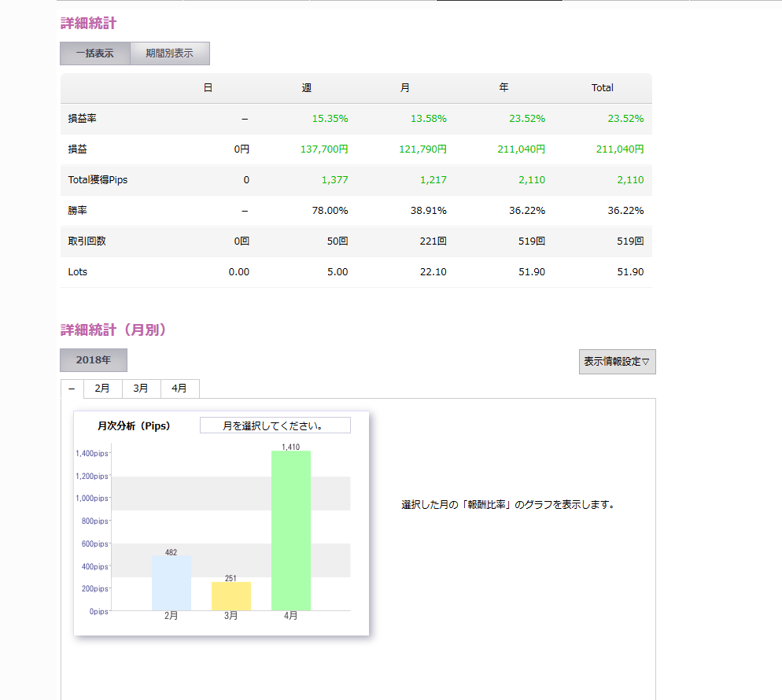
Task: Click the yellow 251 pips bar
Action: tap(231, 596)
